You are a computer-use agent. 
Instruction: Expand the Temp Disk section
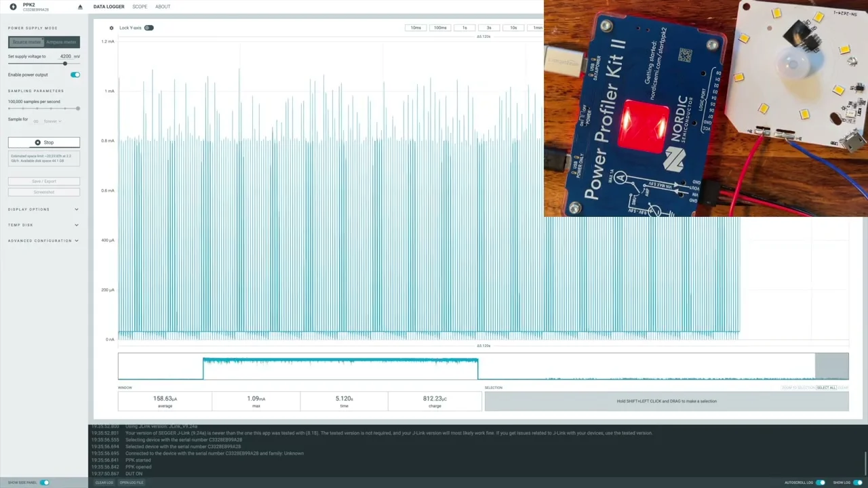(43, 225)
